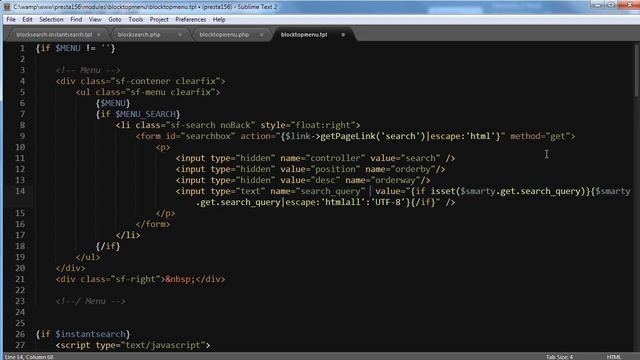
Task: Close the blocksearch-instantsearch.tpl tab
Action: point(99,35)
